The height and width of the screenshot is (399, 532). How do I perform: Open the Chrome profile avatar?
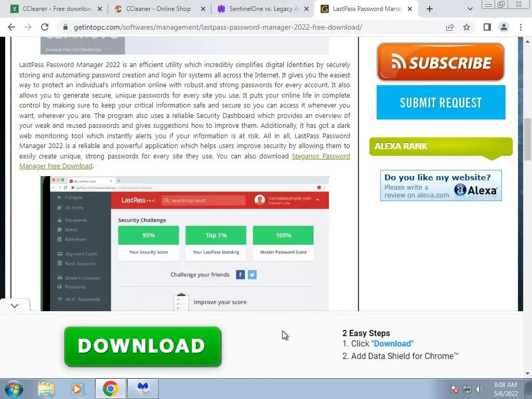[x=504, y=27]
